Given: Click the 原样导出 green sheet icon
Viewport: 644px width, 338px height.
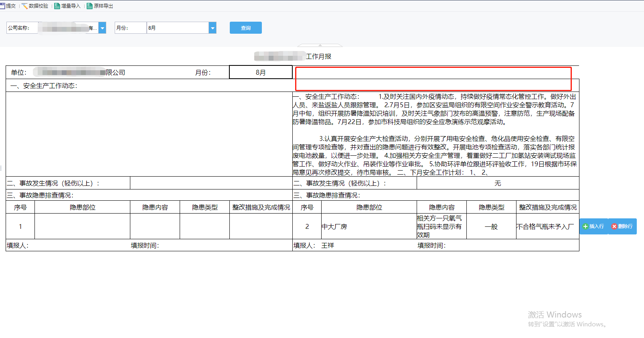Looking at the screenshot, I should (x=90, y=6).
